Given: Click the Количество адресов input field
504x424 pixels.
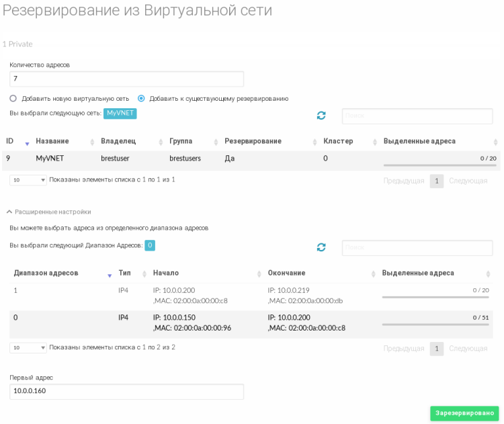Looking at the screenshot, I should tap(126, 79).
